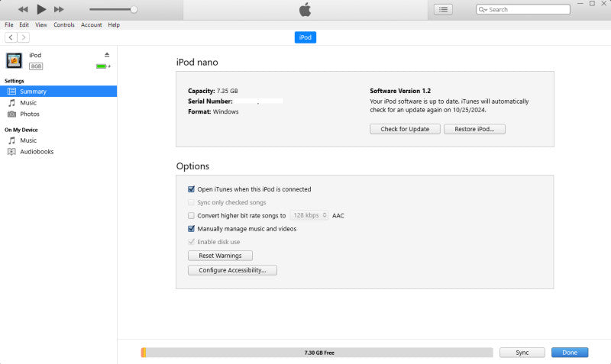
Task: Select Summary in the Settings sidebar
Action: [x=59, y=91]
